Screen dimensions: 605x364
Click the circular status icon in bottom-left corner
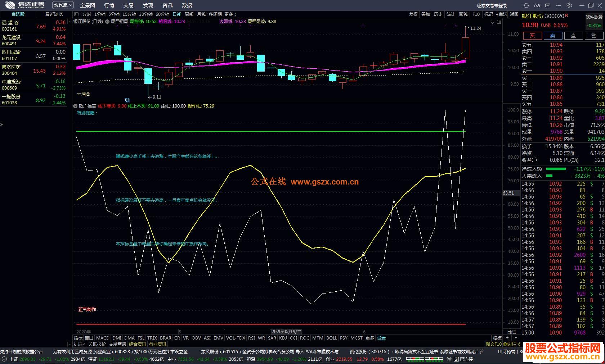(x=4, y=359)
